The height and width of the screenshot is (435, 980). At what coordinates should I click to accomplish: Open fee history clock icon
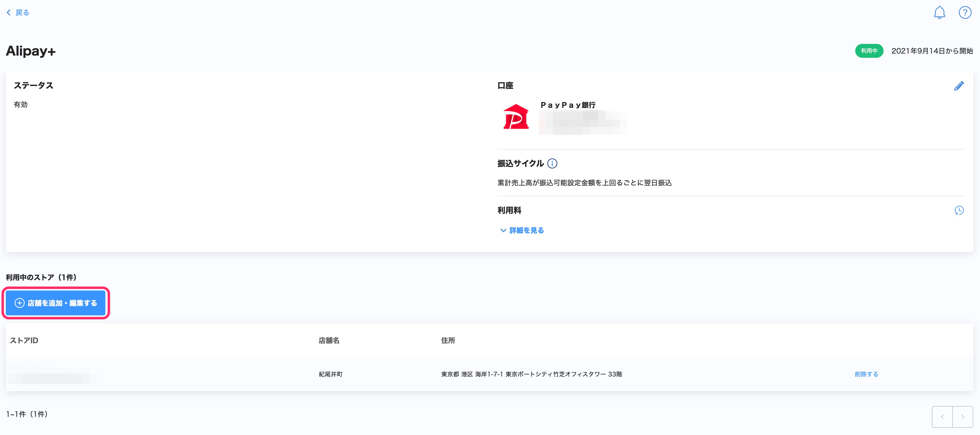959,211
